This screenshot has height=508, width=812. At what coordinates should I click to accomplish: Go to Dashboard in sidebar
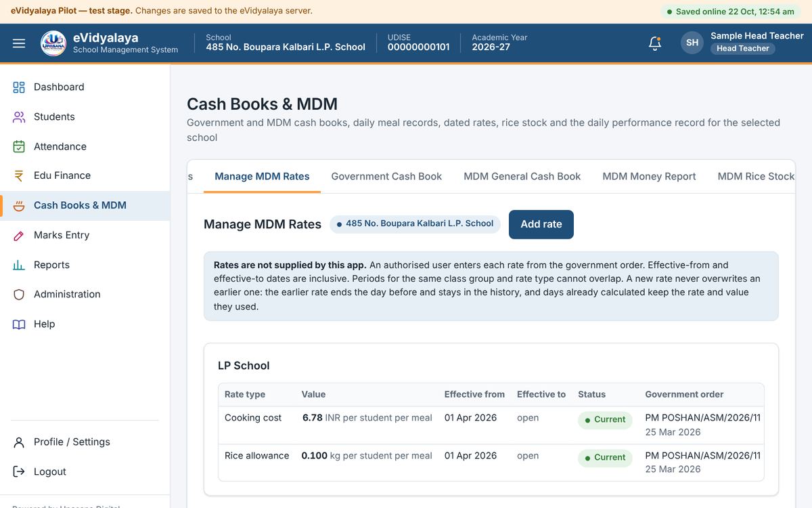point(85,87)
